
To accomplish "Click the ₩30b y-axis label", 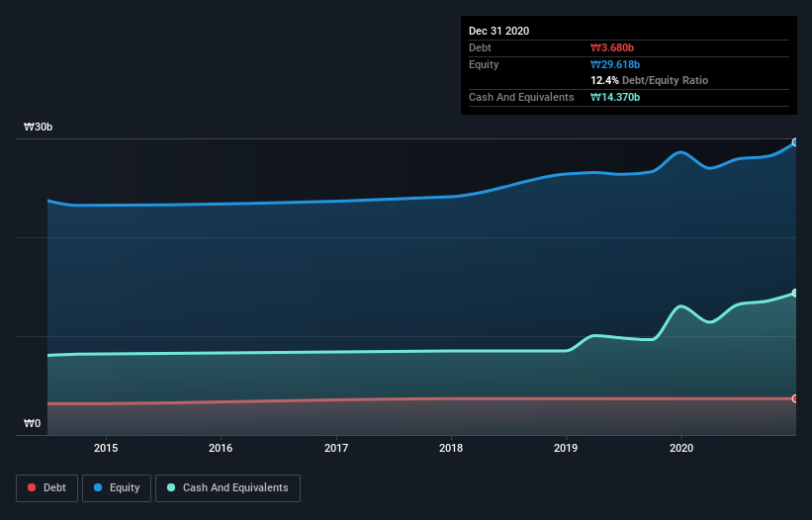I will (38, 128).
